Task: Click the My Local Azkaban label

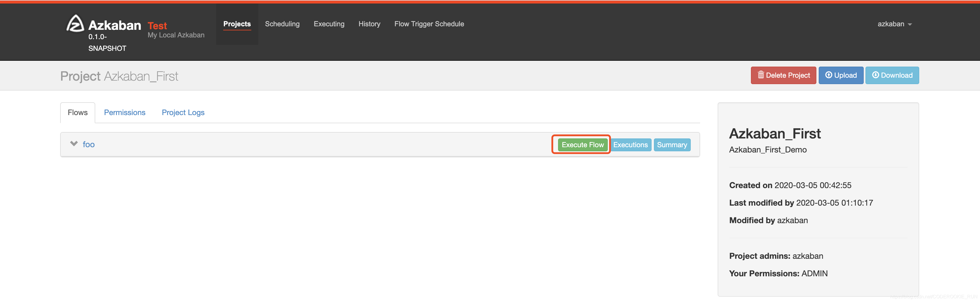Action: pyautogui.click(x=176, y=35)
